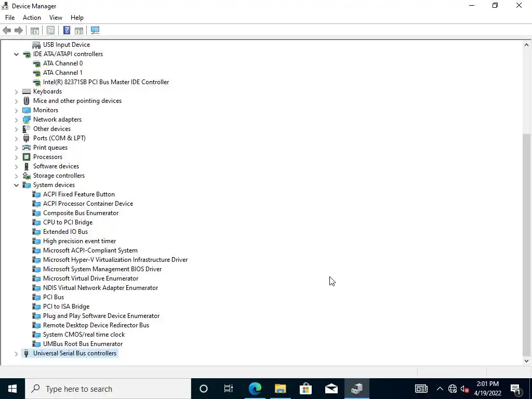Select NDIS Virtual Network Adapter Enumerator
This screenshot has width=532, height=399.
(100, 288)
